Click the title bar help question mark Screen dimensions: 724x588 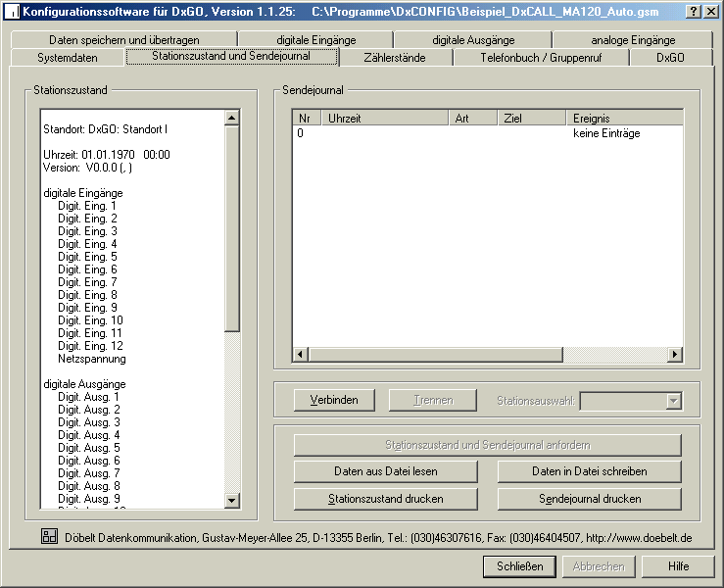click(x=694, y=11)
